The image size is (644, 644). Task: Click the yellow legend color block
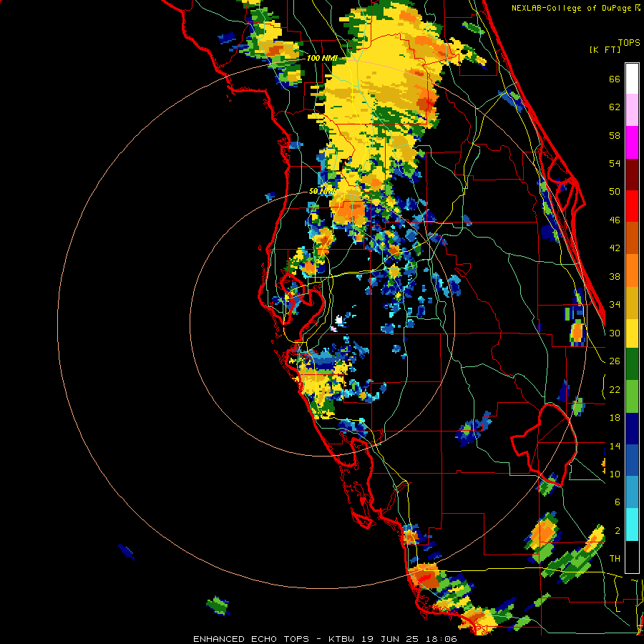pyautogui.click(x=632, y=333)
